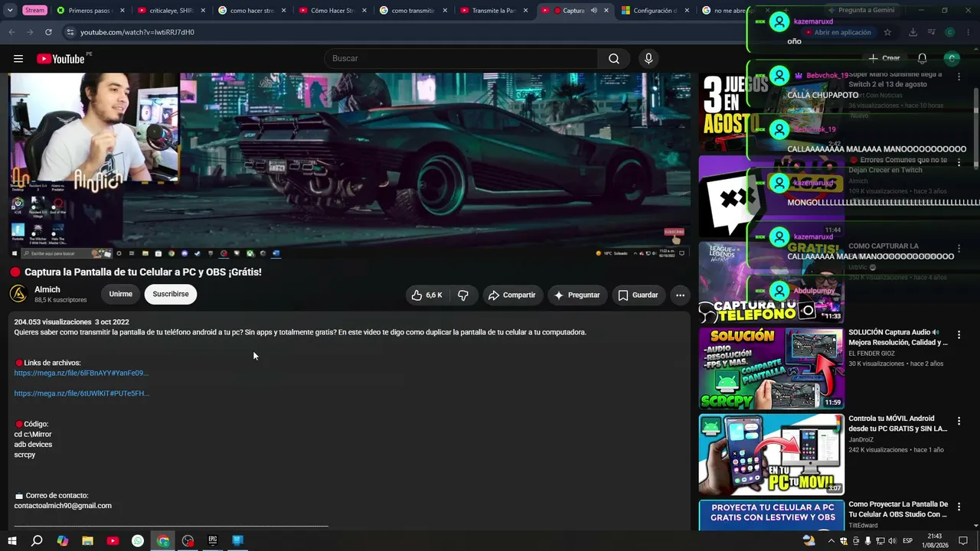Open Controla tu MÓVIL Android thumbnail

point(771,455)
